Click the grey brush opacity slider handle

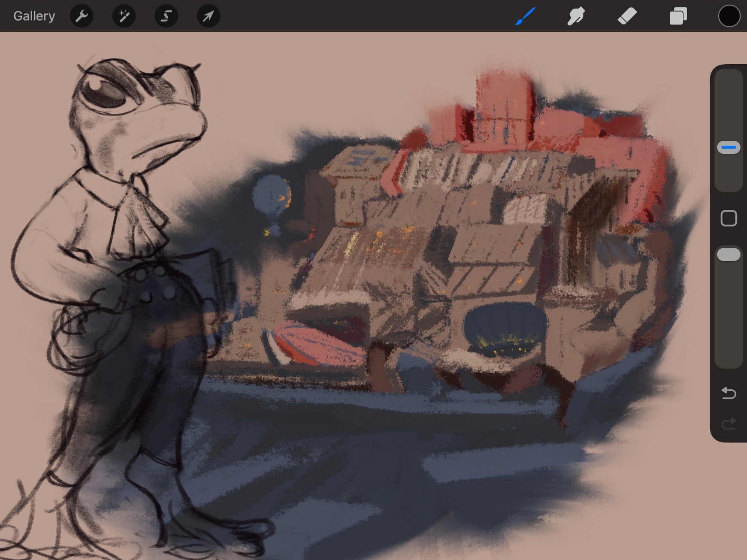click(x=728, y=255)
